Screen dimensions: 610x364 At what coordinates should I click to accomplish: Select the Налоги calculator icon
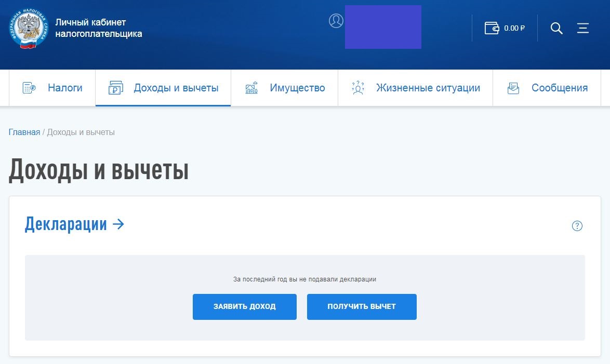coord(28,87)
